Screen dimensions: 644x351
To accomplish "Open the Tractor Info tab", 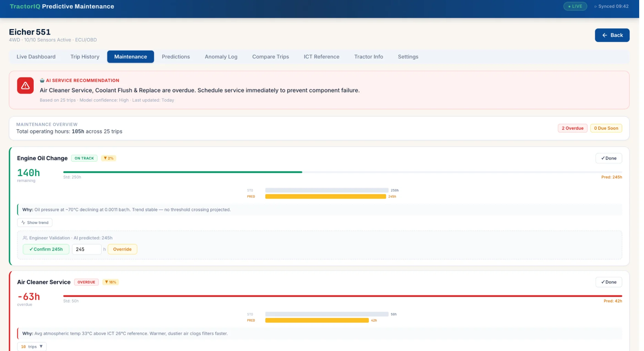I will pos(368,57).
